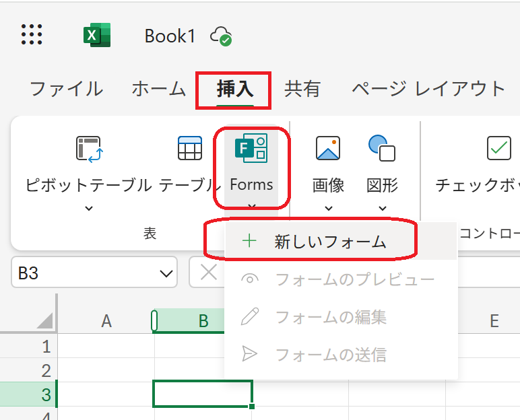Open the app launcher waffle icon
This screenshot has height=420, width=520.
point(32,34)
